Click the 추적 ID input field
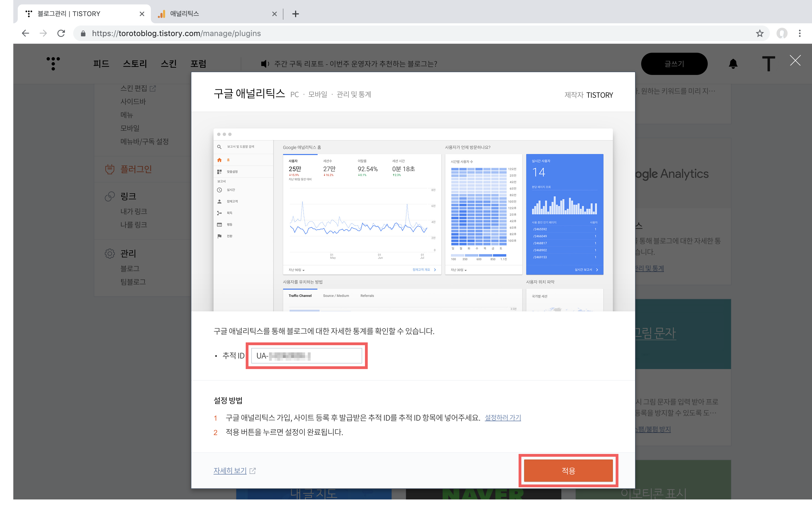Viewport: 812px width, 515px height. click(x=306, y=356)
